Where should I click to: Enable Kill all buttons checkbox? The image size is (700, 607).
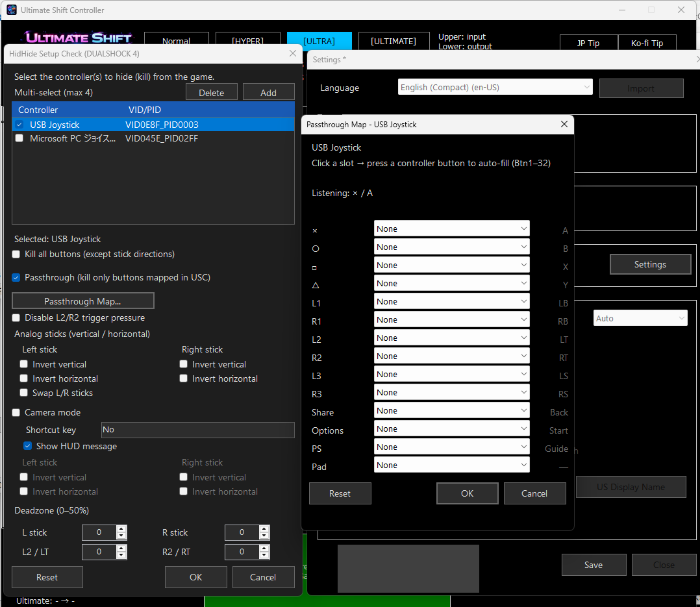pos(17,254)
